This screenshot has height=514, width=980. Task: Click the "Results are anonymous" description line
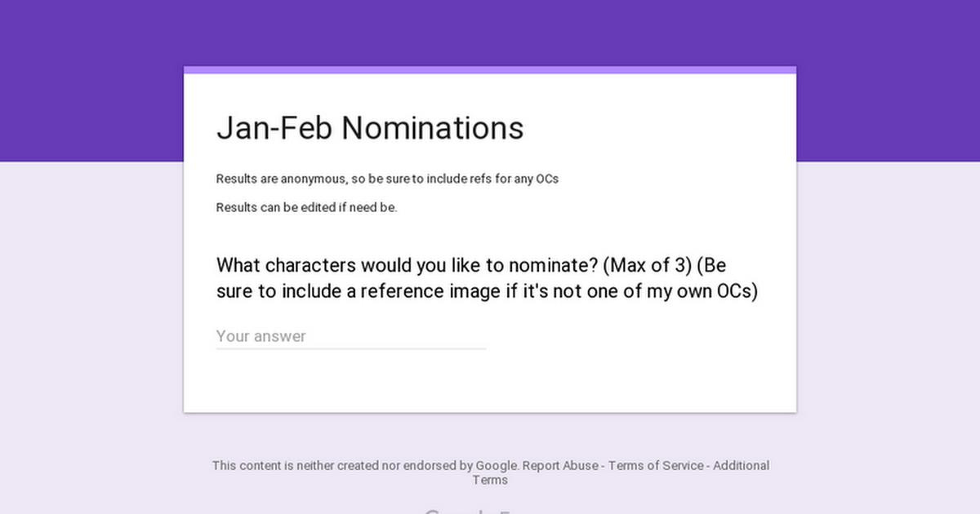[x=387, y=179]
